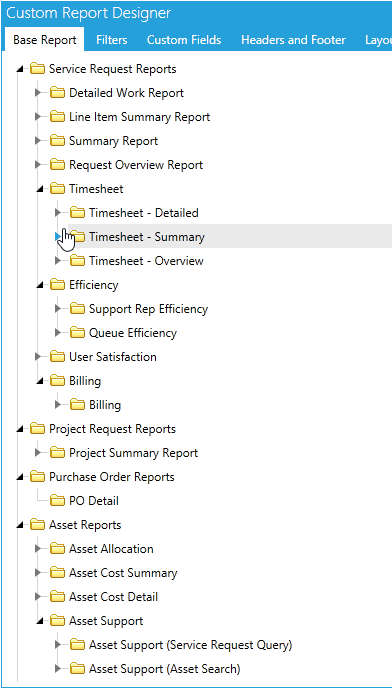Collapse the Asset Support group arrow
Screen dimensions: 392x689
point(40,621)
